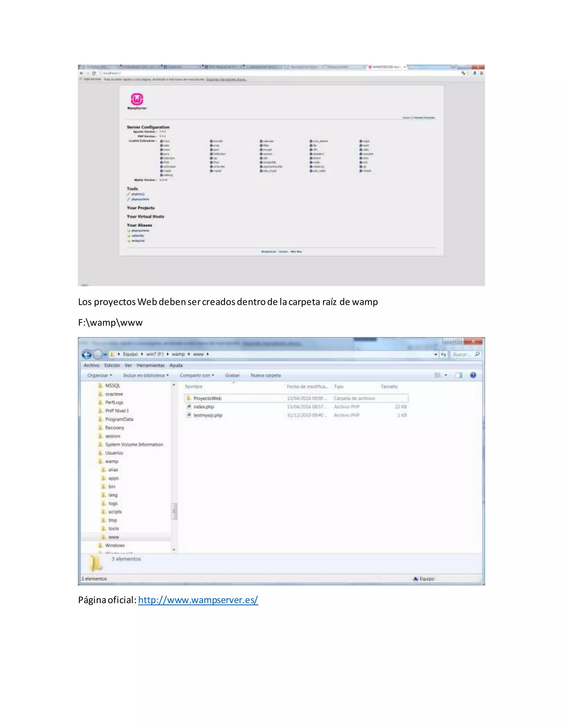This screenshot has width=563, height=728.
Task: Select the PHP Nivel I folder in tree
Action: tap(117, 411)
